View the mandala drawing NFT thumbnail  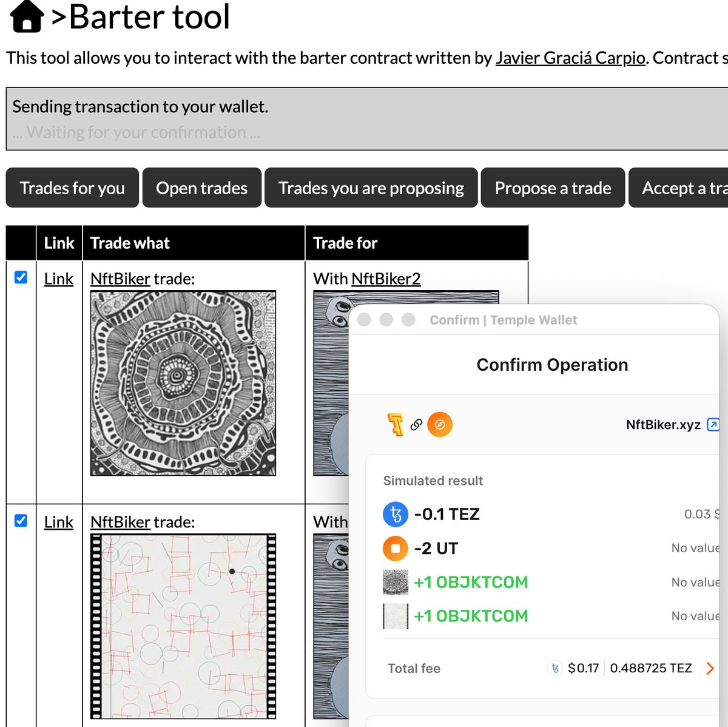click(x=183, y=383)
